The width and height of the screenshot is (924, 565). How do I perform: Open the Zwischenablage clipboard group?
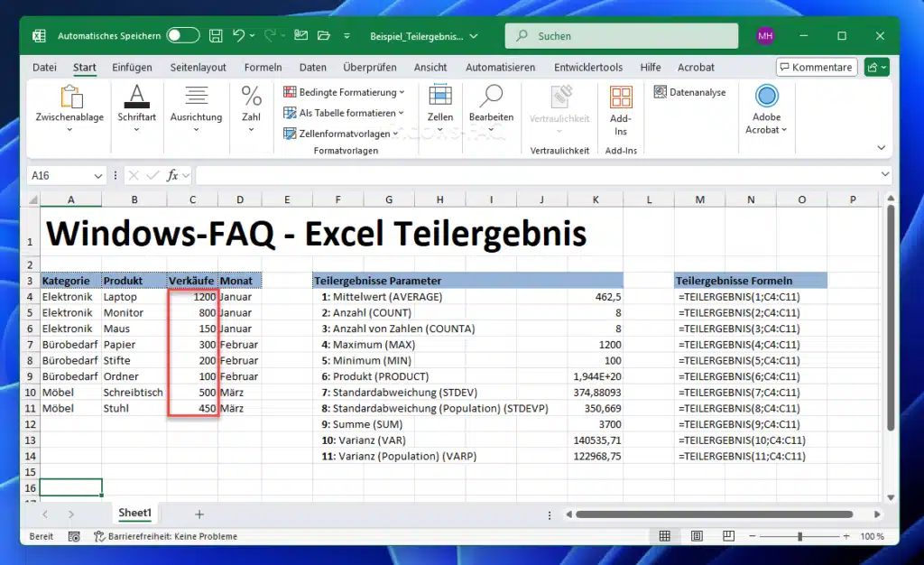[69, 107]
